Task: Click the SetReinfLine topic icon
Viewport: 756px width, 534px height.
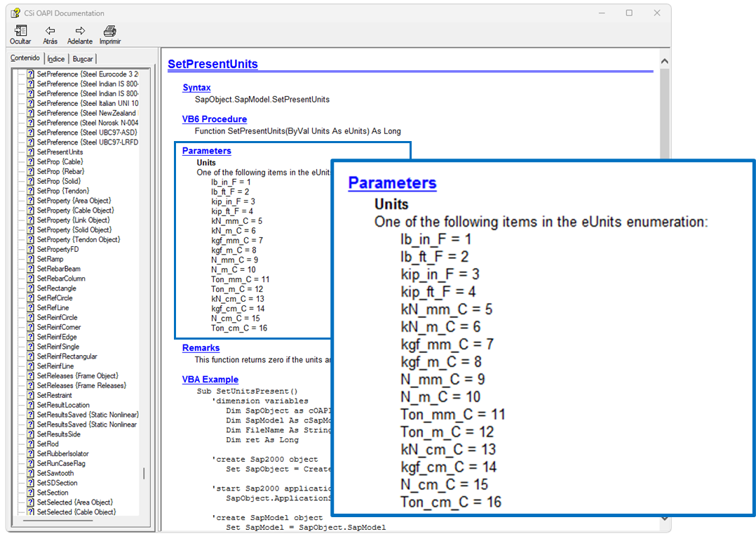Action: click(30, 366)
